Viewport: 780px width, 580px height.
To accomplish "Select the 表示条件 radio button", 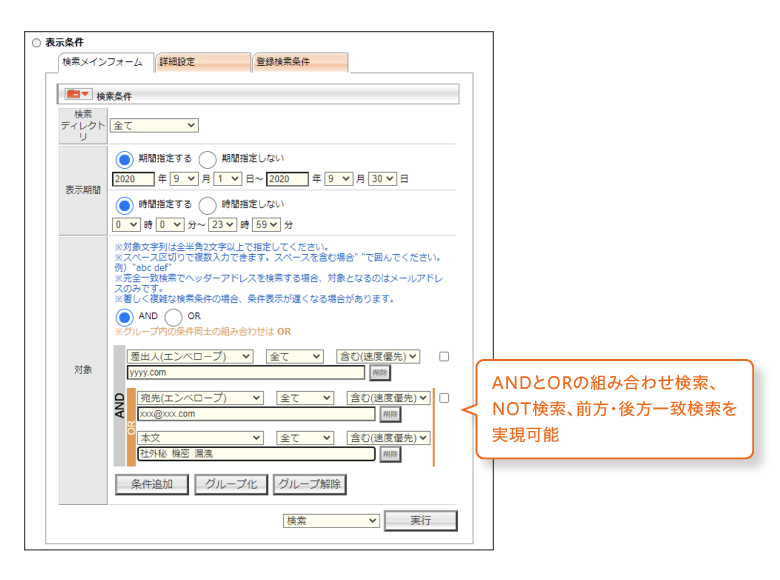I will (36, 43).
